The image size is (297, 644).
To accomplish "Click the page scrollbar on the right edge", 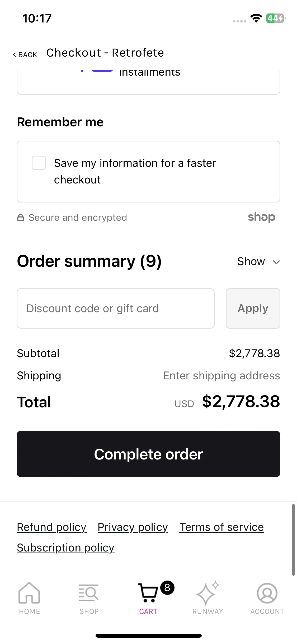I will 293,540.
